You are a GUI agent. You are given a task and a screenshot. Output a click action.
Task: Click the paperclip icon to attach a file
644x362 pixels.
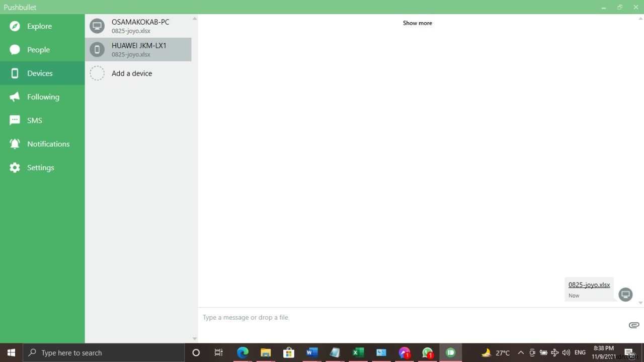(633, 325)
